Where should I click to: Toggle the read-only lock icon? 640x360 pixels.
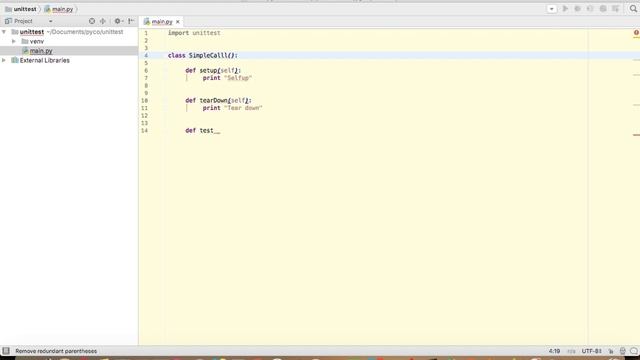[611, 351]
